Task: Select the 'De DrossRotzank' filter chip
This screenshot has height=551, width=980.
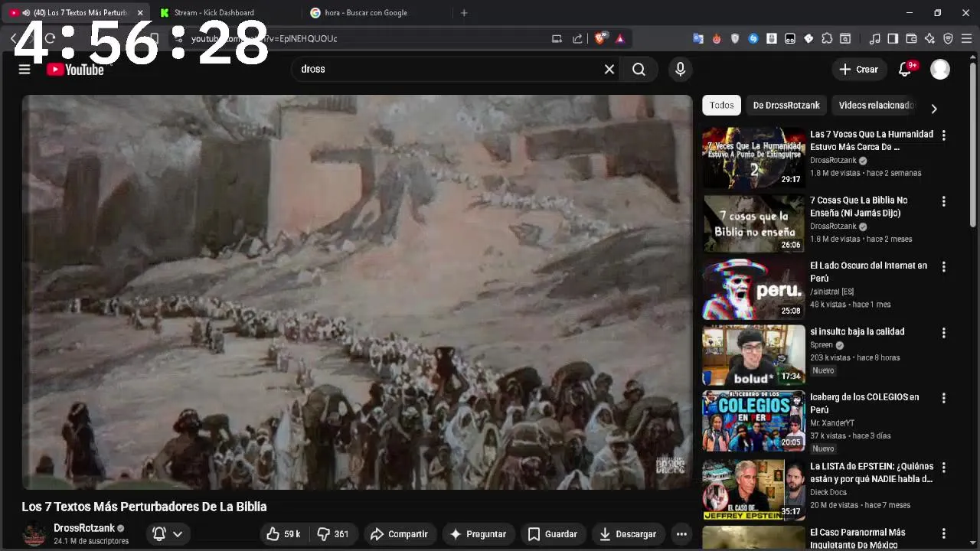Action: coord(786,106)
